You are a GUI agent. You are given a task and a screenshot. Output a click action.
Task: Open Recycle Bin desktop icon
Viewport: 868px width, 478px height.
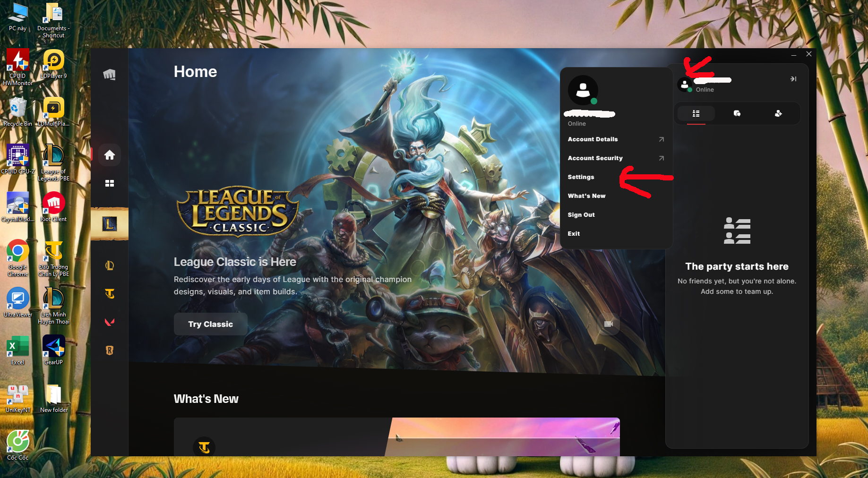(x=18, y=112)
